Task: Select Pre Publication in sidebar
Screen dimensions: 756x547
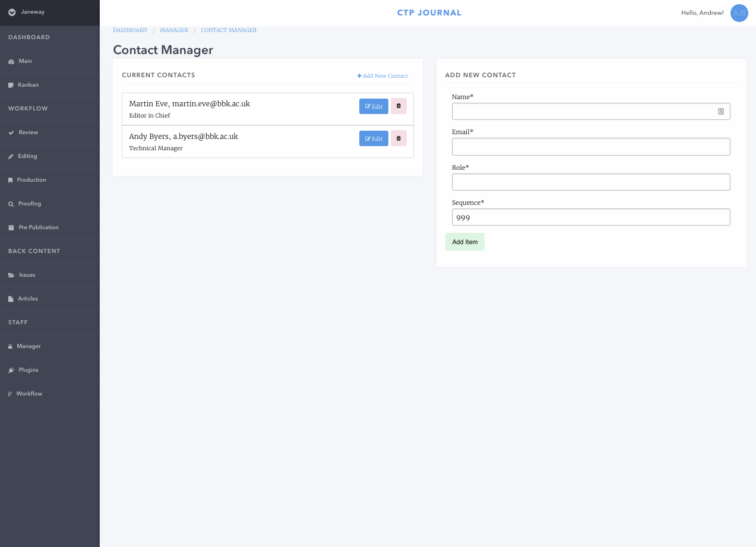Action: (37, 227)
